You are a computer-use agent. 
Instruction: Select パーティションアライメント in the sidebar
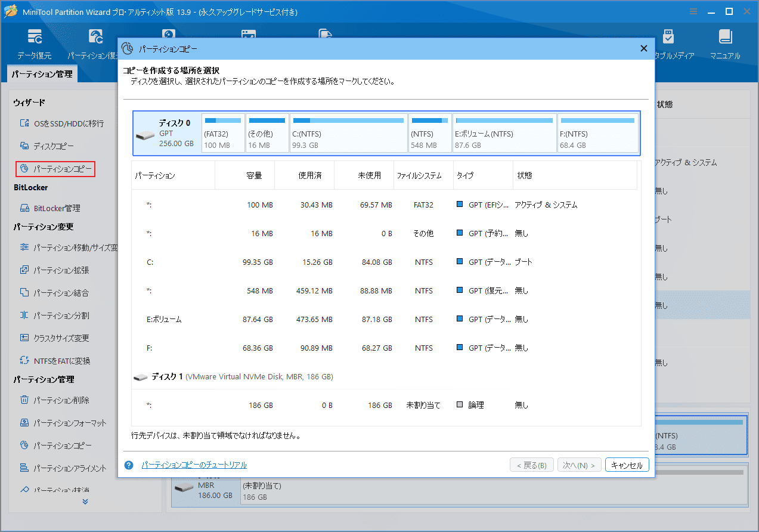click(x=63, y=468)
